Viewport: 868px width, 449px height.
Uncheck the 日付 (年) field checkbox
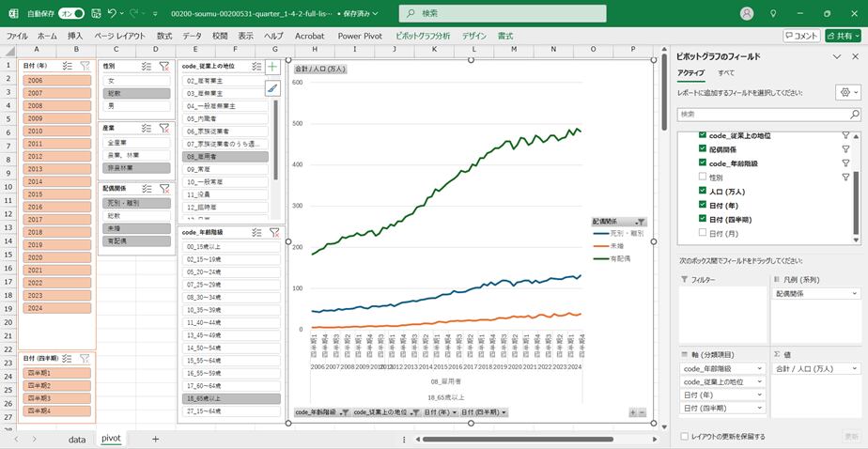tap(703, 205)
